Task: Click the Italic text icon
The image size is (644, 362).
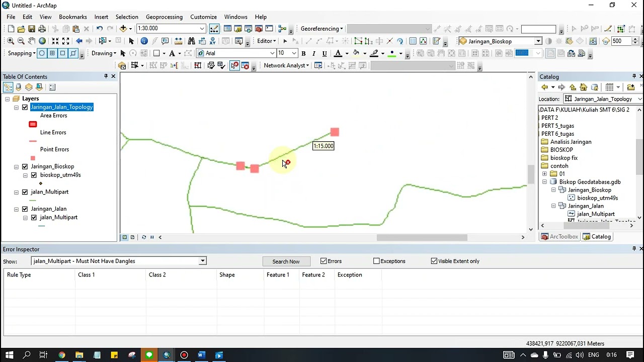Action: pos(314,53)
